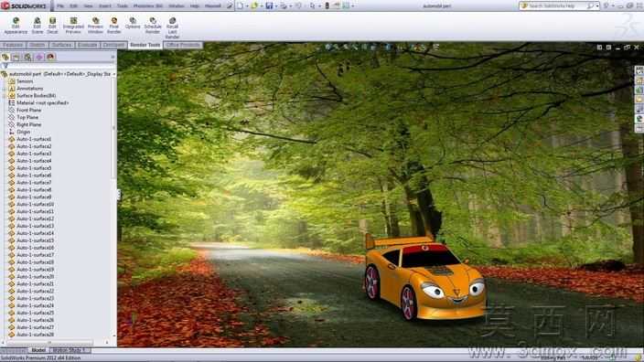Click the Open document icon
Viewport: 644px width, 362px height.
click(x=254, y=5)
